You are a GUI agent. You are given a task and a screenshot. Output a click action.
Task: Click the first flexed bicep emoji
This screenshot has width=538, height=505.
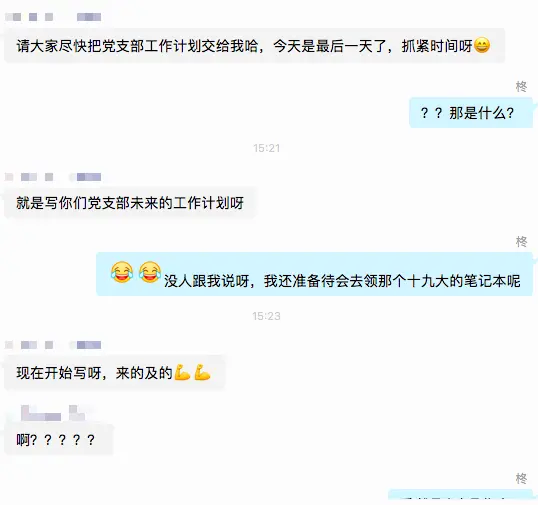tap(182, 373)
